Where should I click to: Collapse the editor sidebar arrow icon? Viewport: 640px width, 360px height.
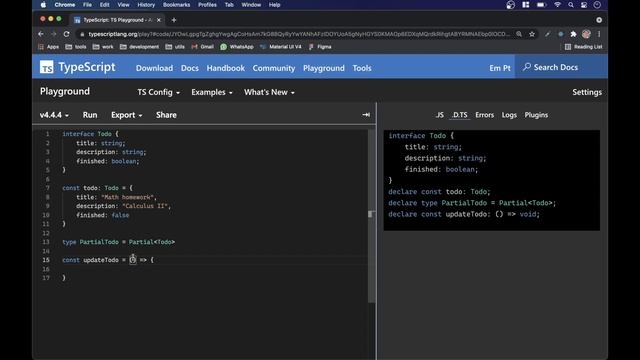tap(366, 115)
